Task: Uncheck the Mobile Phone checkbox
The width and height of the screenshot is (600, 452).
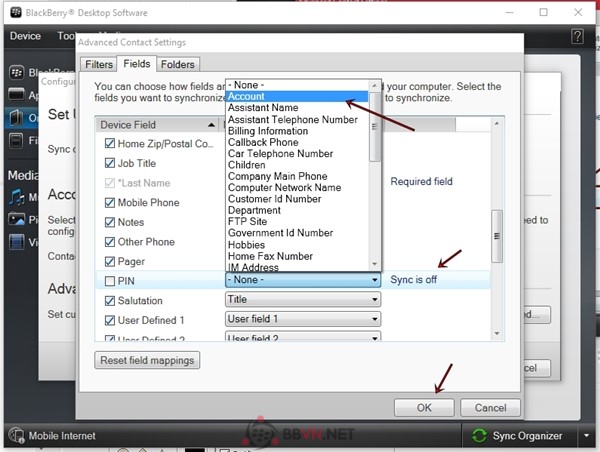Action: point(110,203)
